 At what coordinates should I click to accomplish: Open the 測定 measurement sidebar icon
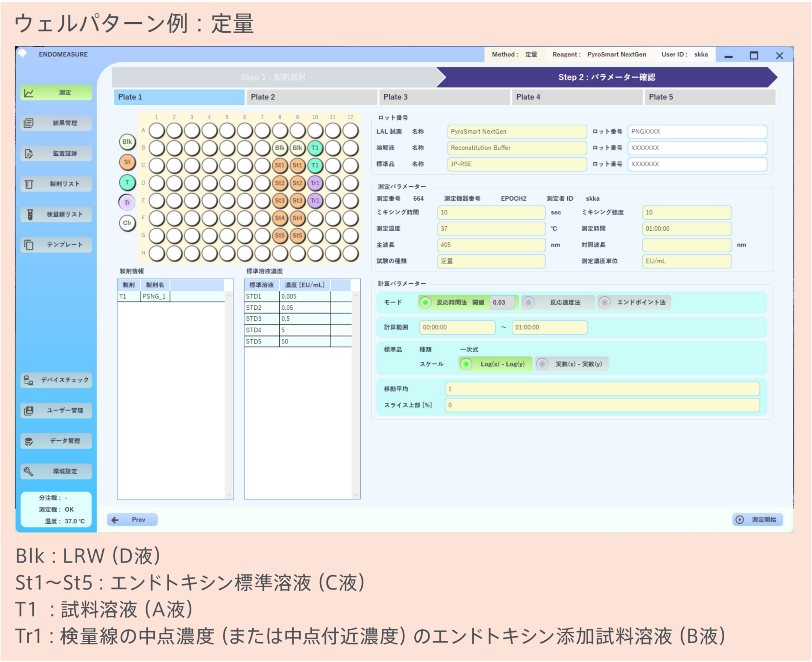point(29,93)
